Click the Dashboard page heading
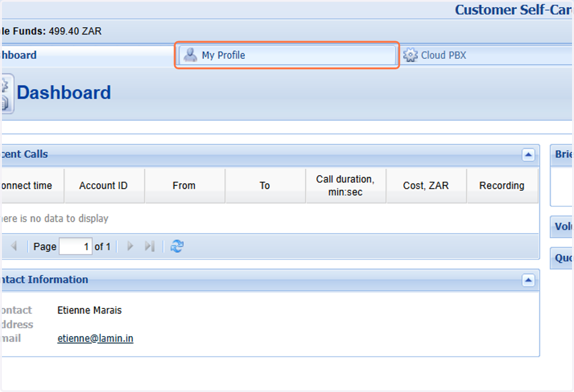 coord(64,93)
